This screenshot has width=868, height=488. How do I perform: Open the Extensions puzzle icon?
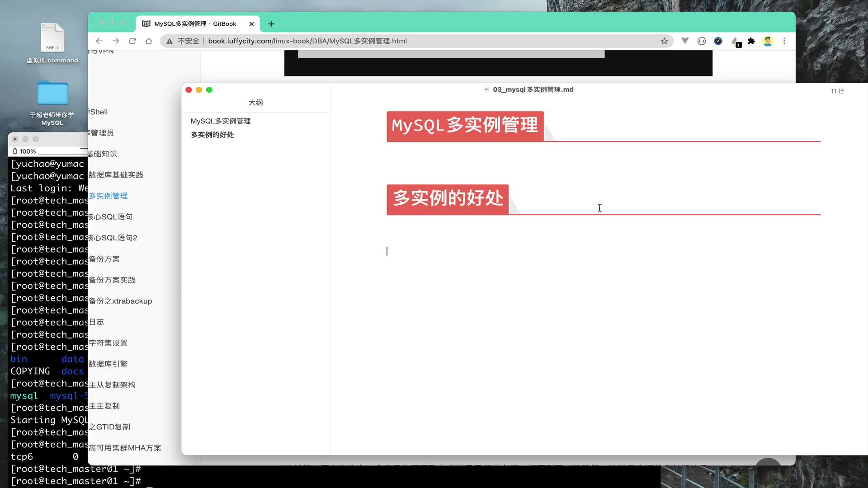pos(751,41)
